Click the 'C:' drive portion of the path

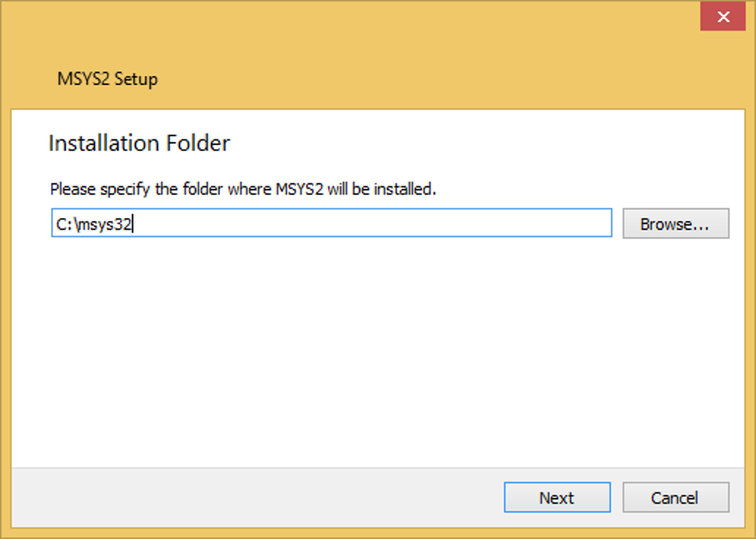pyautogui.click(x=63, y=224)
